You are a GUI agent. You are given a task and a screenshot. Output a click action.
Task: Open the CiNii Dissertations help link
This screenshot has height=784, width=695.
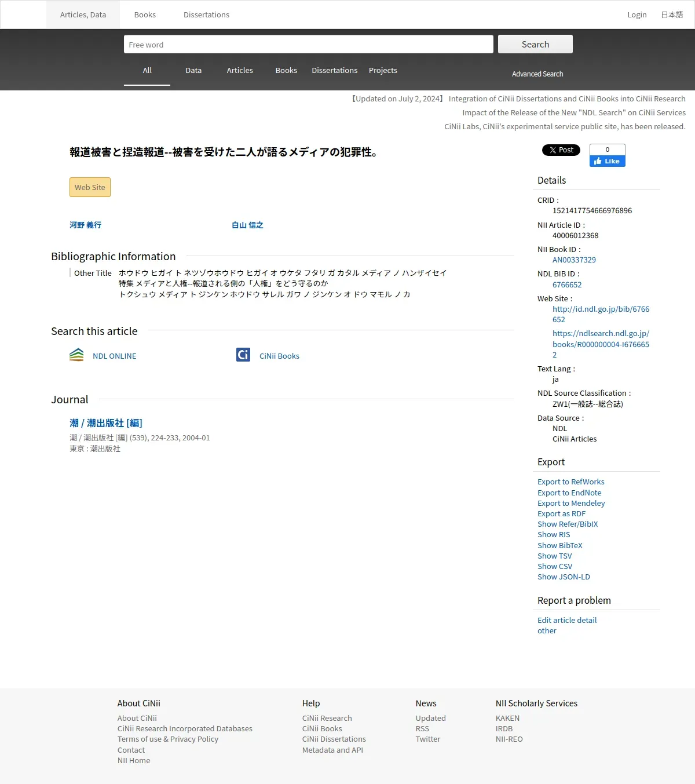(334, 739)
